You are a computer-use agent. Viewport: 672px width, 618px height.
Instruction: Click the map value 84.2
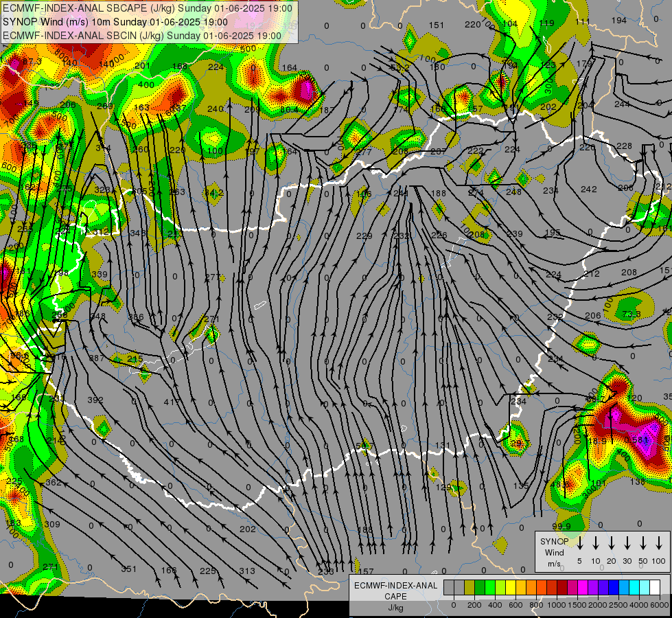214,192
